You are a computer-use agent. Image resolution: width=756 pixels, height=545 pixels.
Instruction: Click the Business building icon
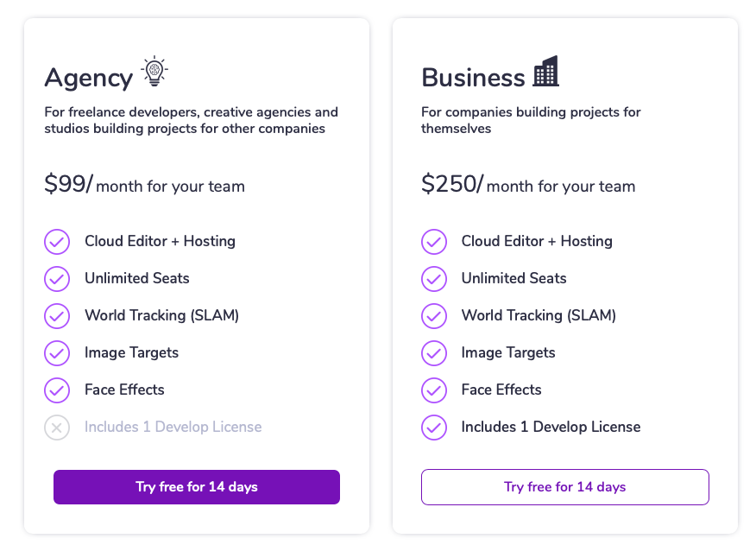click(545, 71)
